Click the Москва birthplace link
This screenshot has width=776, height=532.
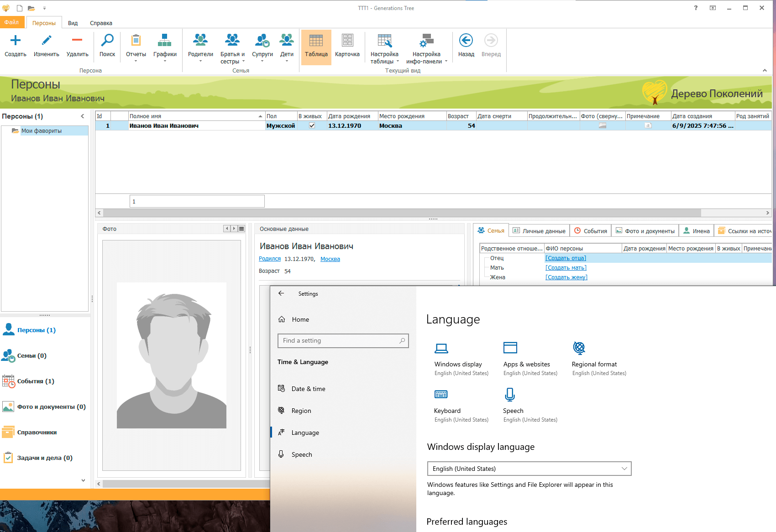[330, 259]
